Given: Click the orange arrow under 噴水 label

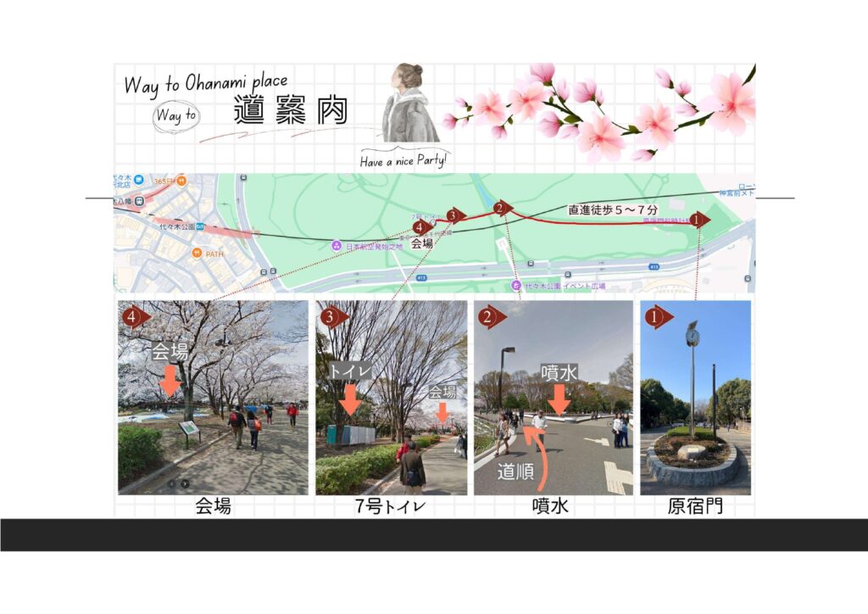Looking at the screenshot, I should (559, 399).
